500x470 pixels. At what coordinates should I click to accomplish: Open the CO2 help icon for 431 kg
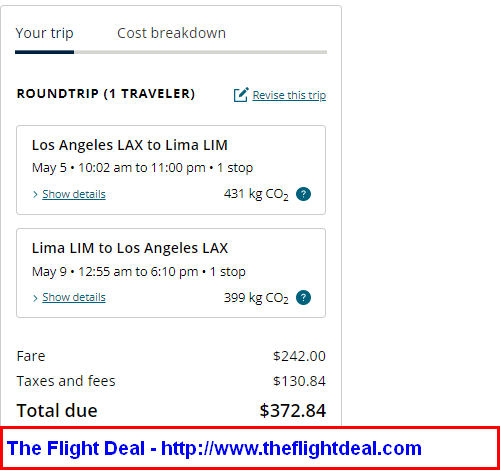[303, 194]
